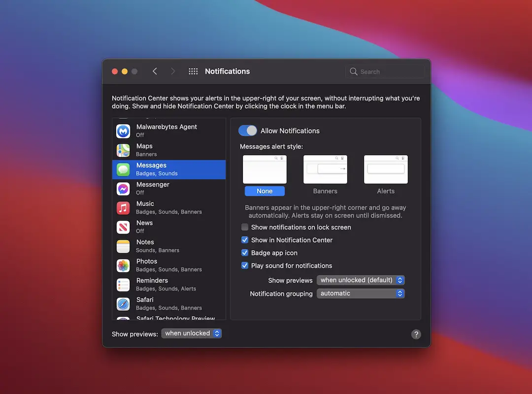Image resolution: width=532 pixels, height=394 pixels.
Task: Click the Safari compass icon
Action: (123, 304)
